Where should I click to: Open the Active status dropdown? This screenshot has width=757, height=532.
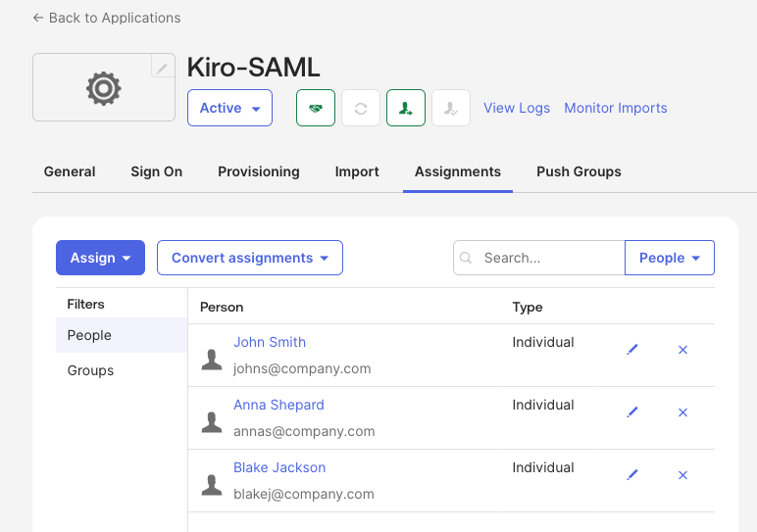click(x=229, y=108)
